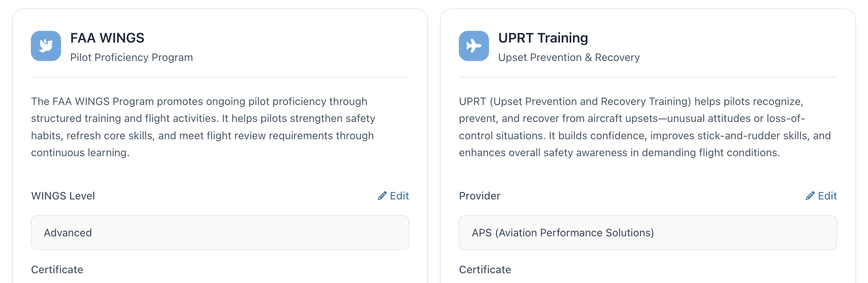Click the UPRT description paragraph
The width and height of the screenshot is (868, 283).
644,127
